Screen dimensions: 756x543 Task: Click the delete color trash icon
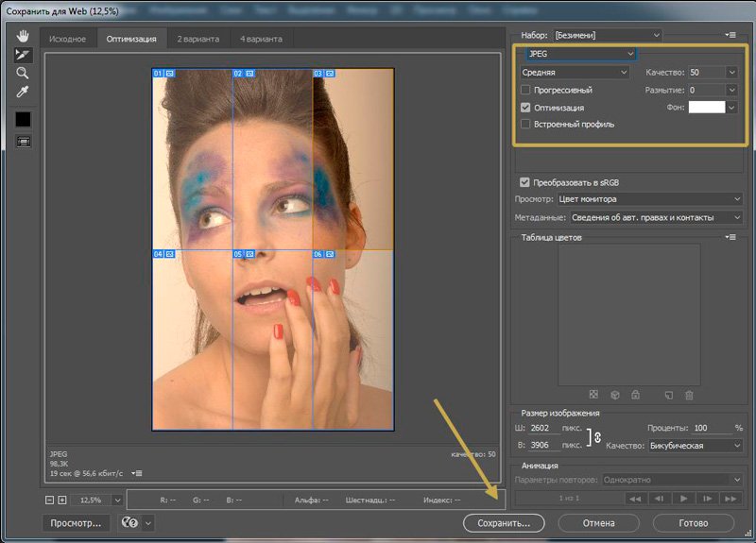pos(689,395)
